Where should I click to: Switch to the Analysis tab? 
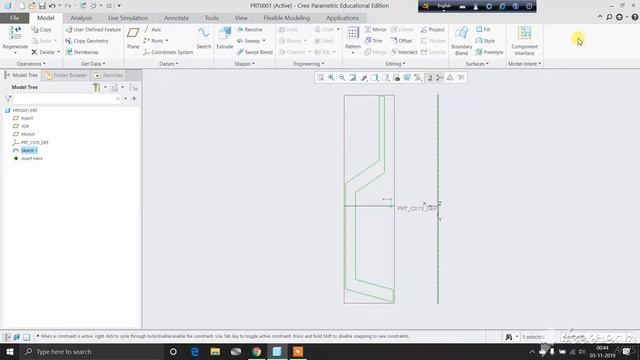(x=81, y=18)
